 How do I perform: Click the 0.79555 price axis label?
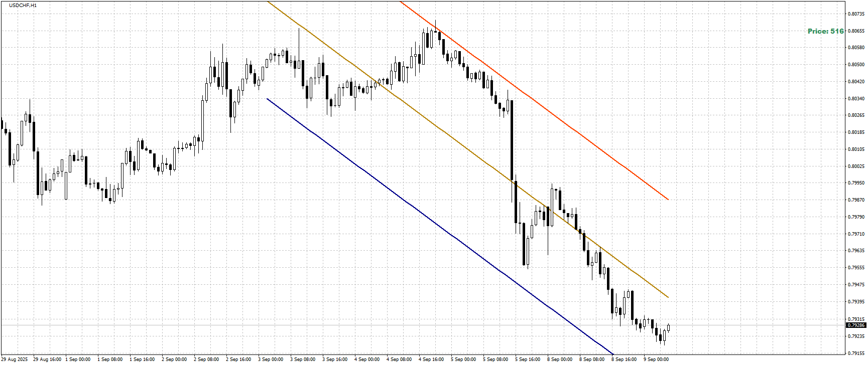(x=856, y=268)
